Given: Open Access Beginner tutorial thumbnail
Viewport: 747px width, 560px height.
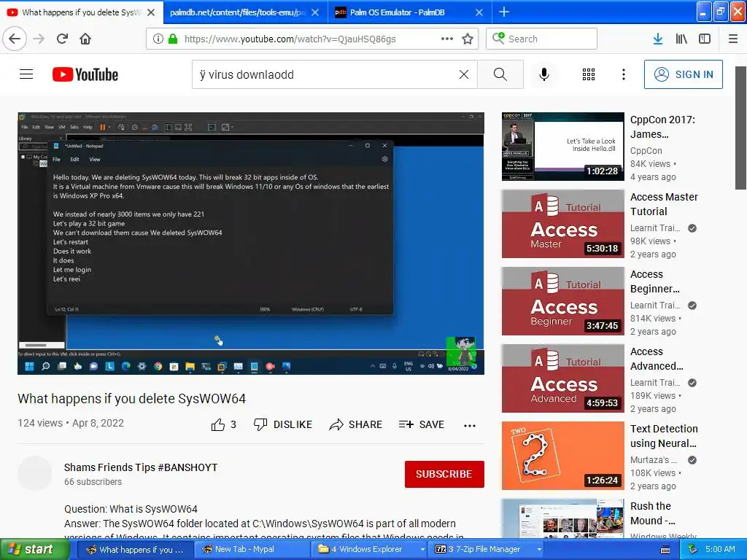Looking at the screenshot, I should point(562,301).
